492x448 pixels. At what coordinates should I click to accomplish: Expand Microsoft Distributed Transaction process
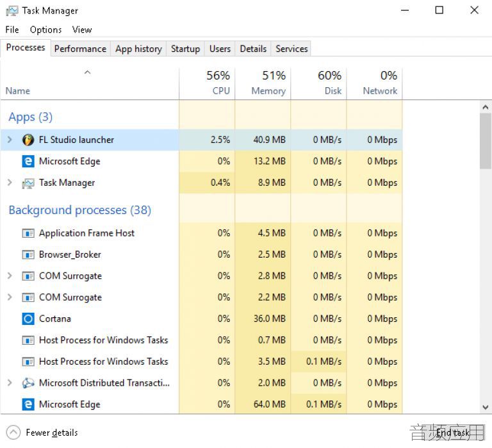10,383
